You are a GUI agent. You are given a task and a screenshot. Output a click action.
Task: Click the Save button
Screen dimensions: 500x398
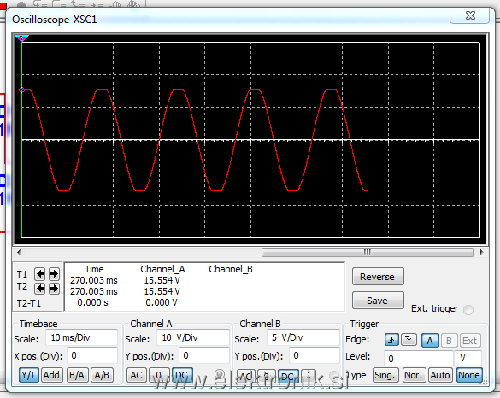pyautogui.click(x=378, y=300)
